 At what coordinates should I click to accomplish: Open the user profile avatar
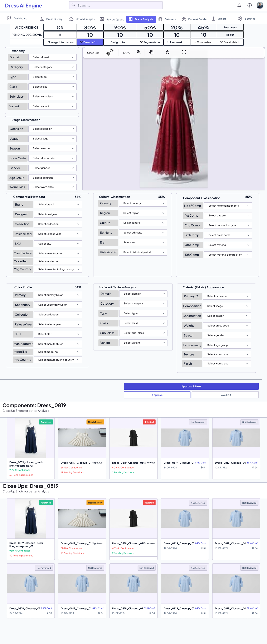point(260,5)
